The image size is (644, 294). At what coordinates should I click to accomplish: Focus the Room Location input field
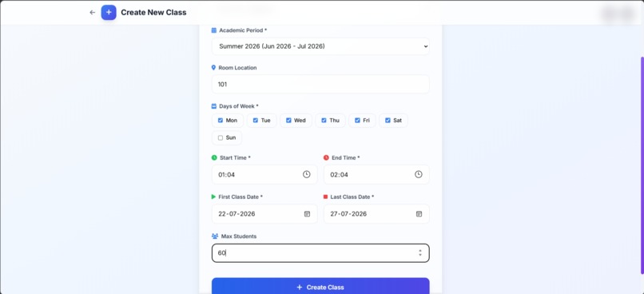coord(320,84)
